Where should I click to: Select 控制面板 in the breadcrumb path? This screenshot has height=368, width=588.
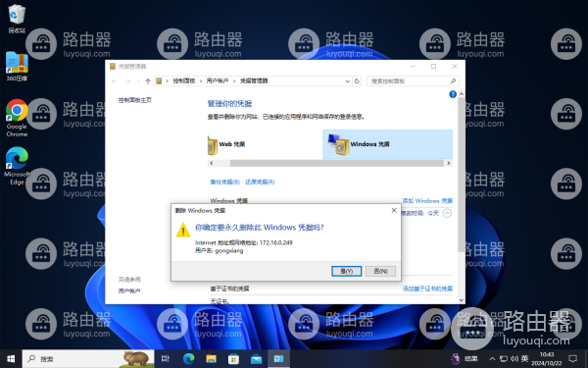(x=184, y=81)
